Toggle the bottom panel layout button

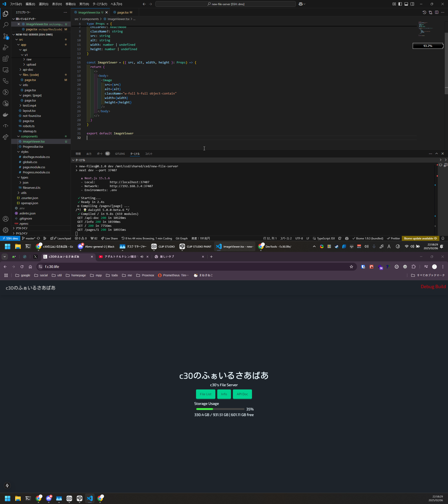(406, 4)
